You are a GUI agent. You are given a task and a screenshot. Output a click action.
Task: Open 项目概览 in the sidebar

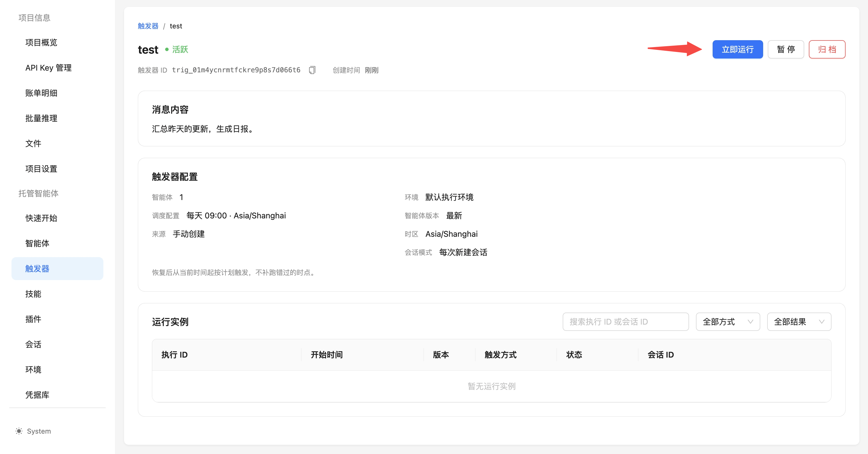click(x=57, y=42)
